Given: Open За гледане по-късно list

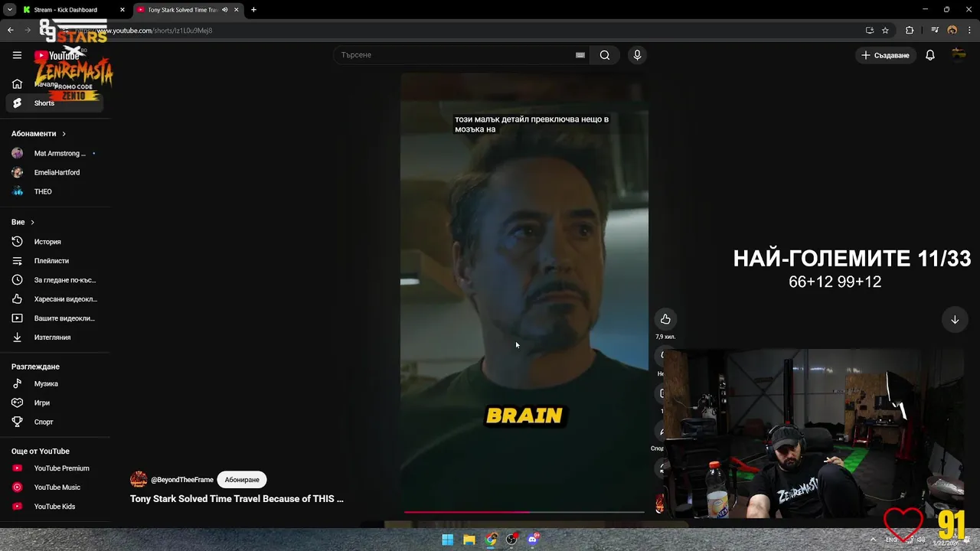Looking at the screenshot, I should point(54,280).
